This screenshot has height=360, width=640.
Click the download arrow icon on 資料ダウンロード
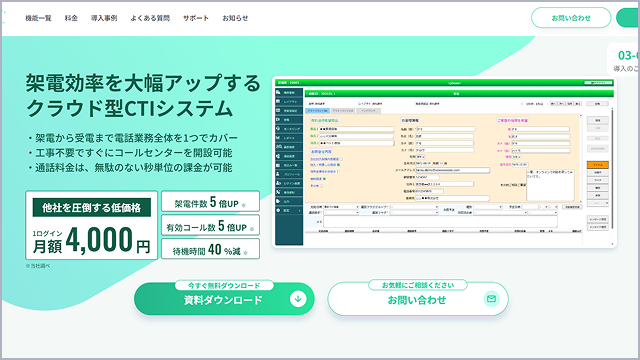(298, 299)
